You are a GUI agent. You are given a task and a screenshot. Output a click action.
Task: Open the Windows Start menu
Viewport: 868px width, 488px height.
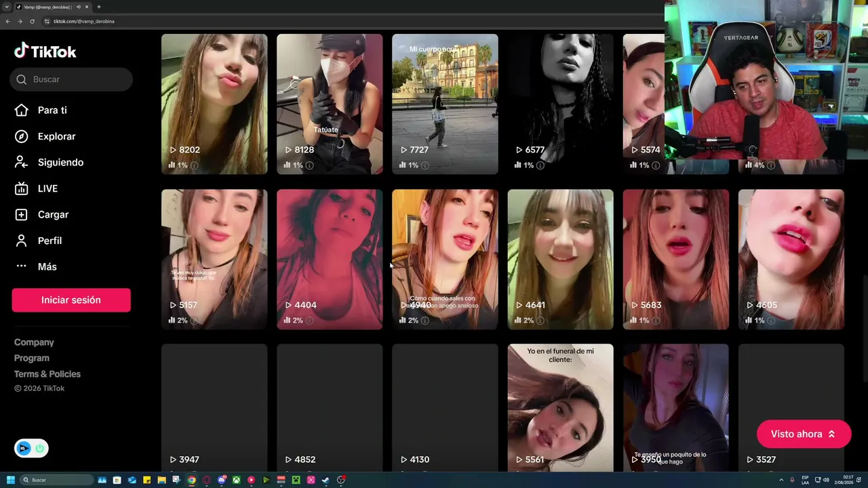[11, 480]
